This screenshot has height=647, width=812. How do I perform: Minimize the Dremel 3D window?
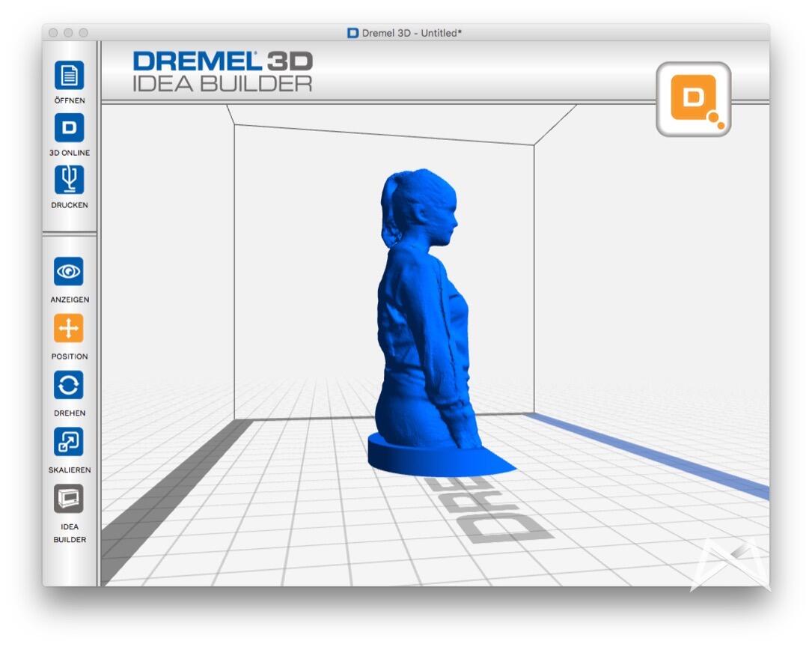click(x=68, y=33)
